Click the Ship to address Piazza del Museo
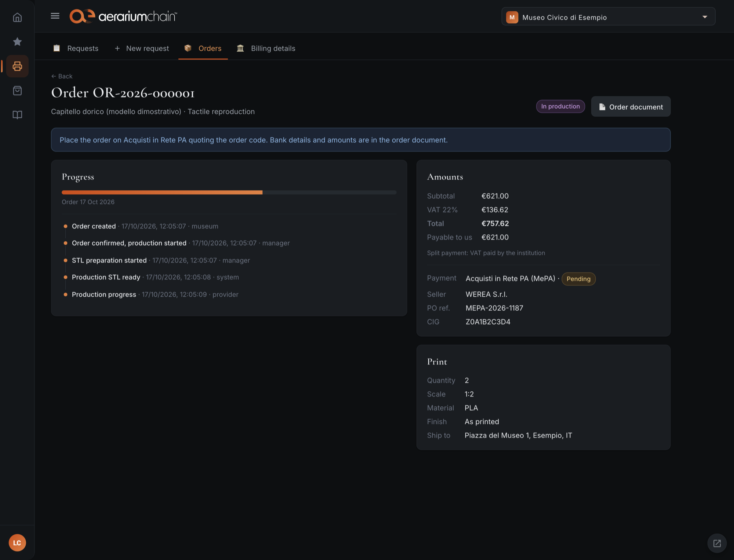 click(518, 435)
